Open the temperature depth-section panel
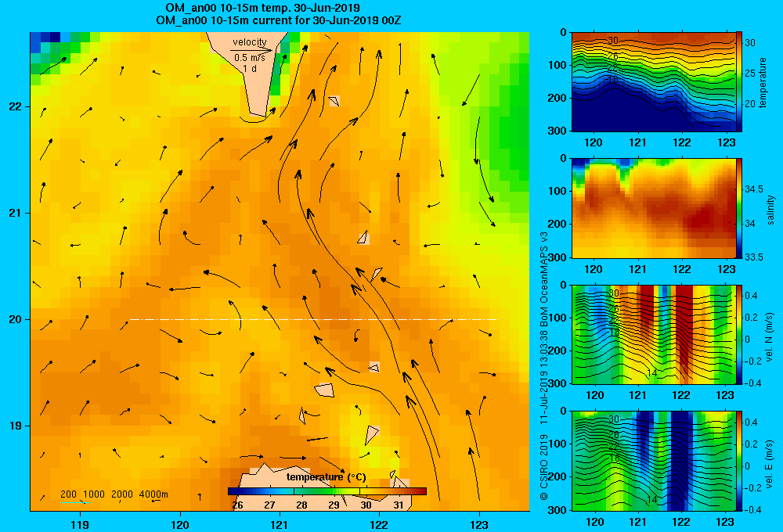This screenshot has width=783, height=532. pos(654,82)
